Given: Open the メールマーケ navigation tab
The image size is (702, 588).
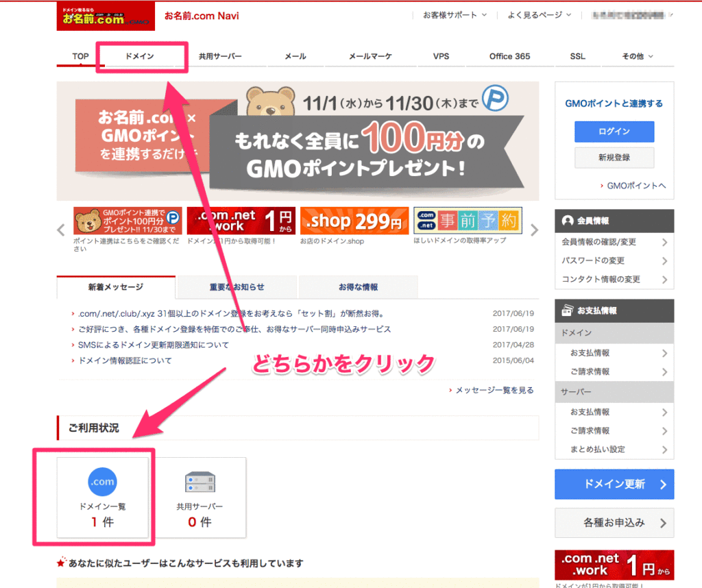Looking at the screenshot, I should [x=371, y=56].
